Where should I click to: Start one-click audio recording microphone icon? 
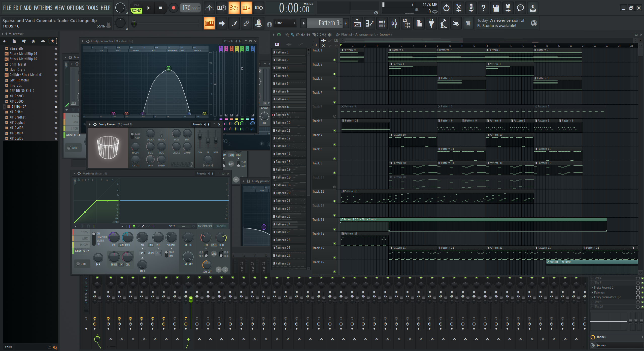click(471, 8)
